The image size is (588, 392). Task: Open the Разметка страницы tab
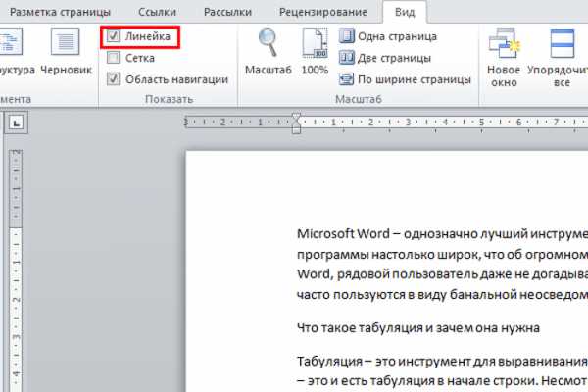pyautogui.click(x=60, y=12)
